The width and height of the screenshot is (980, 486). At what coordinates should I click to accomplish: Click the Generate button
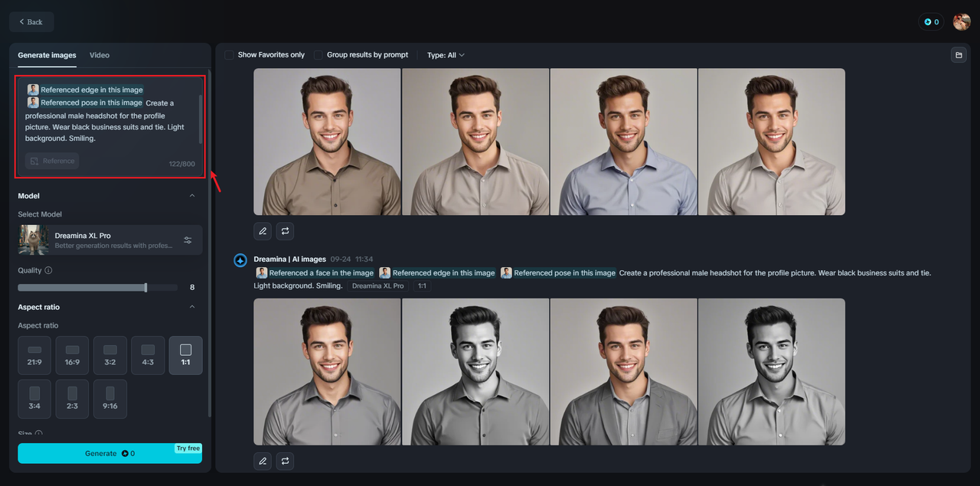pos(110,453)
